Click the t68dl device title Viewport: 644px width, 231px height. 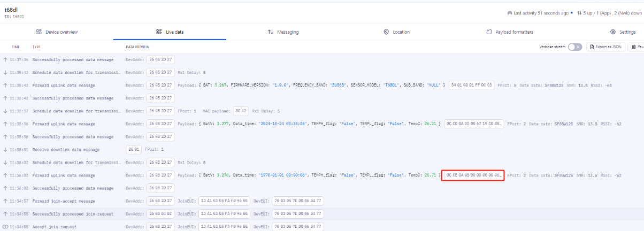click(x=11, y=10)
